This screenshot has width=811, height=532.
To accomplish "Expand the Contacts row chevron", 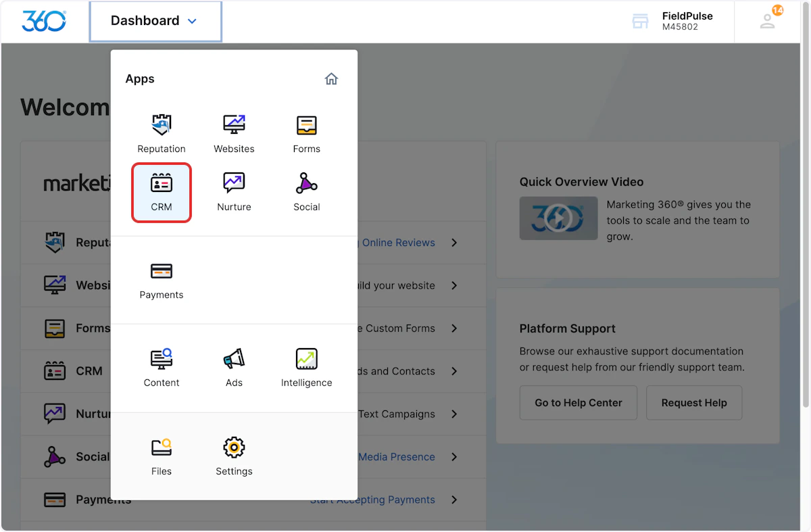I will 454,371.
